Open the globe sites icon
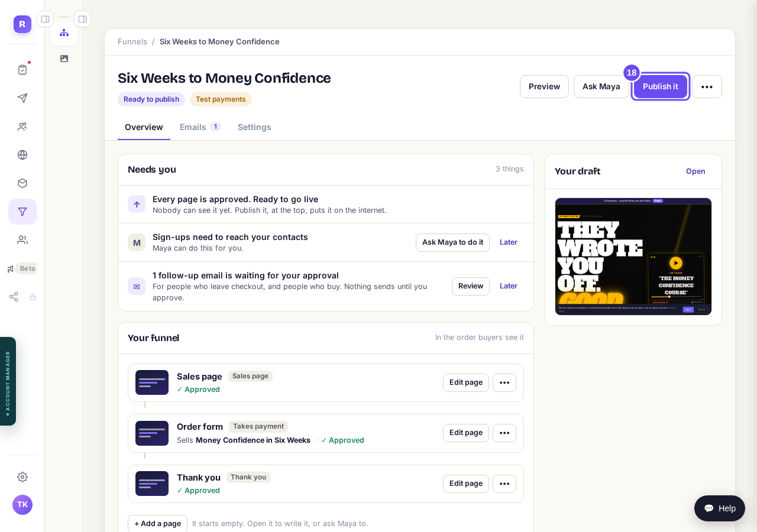757x532 pixels. click(x=22, y=155)
